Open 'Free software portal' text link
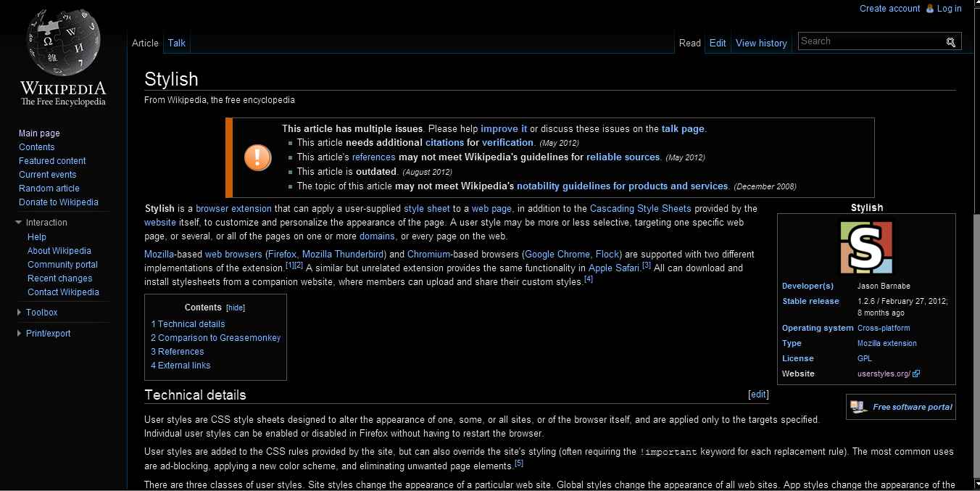The image size is (980, 491). [913, 408]
